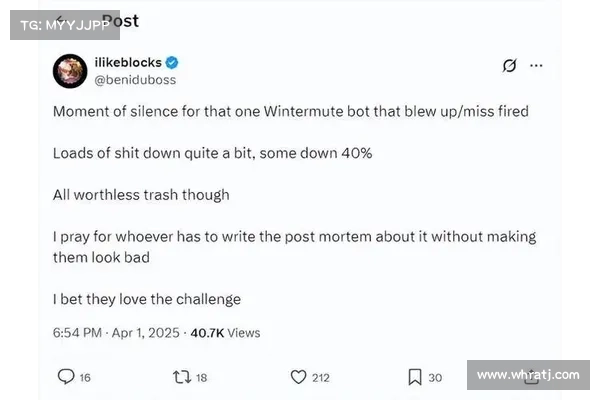Viewport: 600px width, 400px height.
Task: Click the www.whratj.com watermark
Action: click(x=527, y=375)
